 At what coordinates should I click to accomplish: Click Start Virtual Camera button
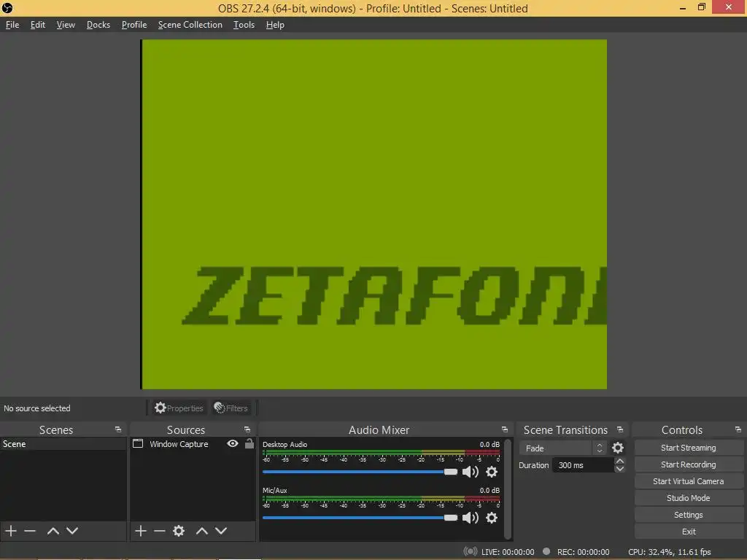689,481
